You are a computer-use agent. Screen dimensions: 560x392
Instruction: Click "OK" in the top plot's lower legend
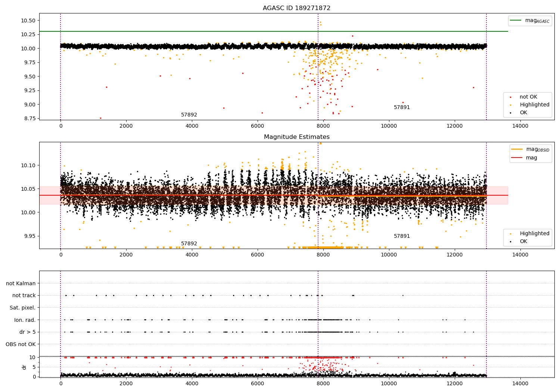(x=523, y=112)
